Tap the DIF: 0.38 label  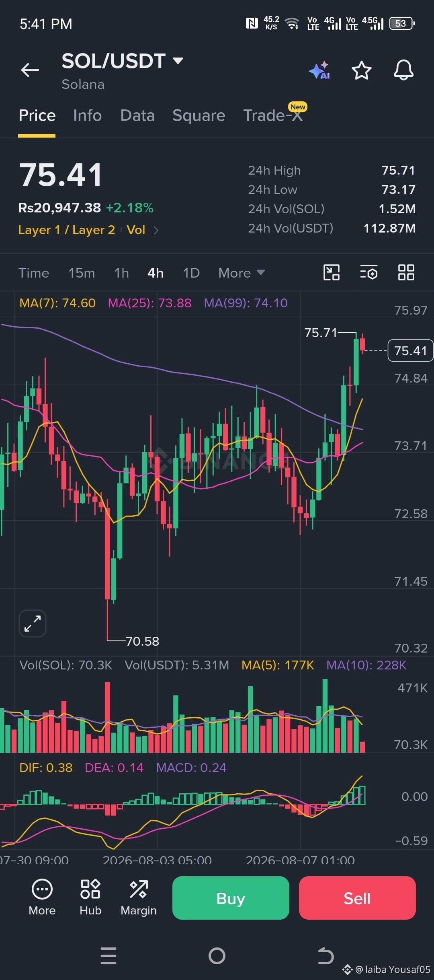point(46,768)
